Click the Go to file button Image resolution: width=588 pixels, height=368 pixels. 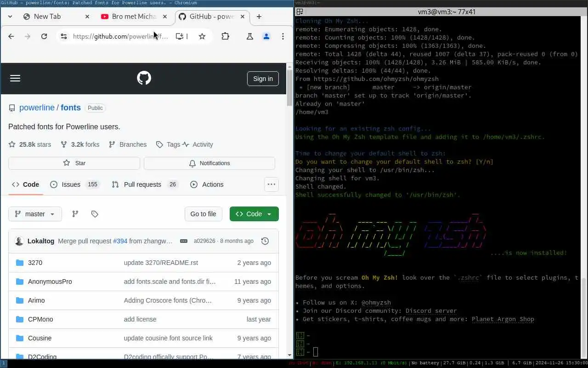[203, 214]
